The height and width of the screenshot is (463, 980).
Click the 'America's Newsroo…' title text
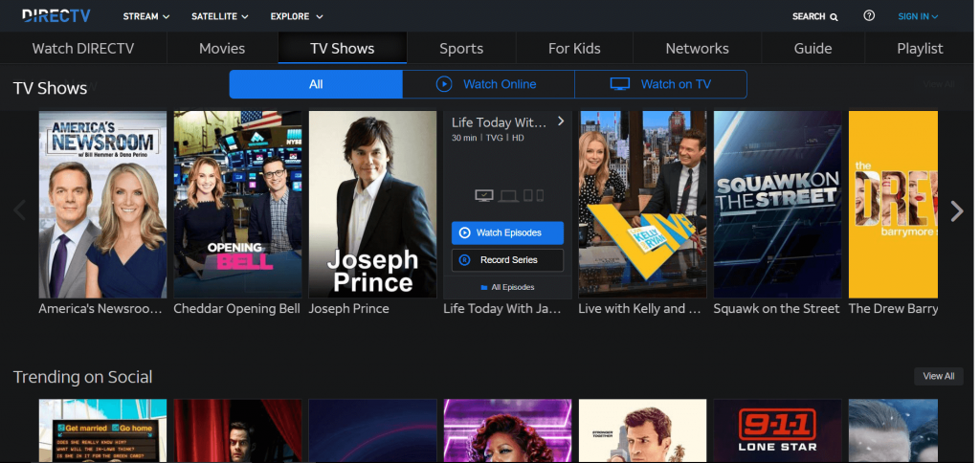click(100, 309)
